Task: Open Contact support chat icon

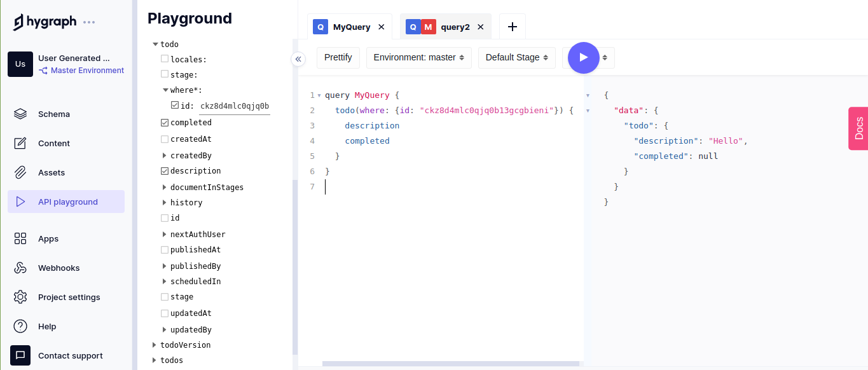Action: point(20,355)
